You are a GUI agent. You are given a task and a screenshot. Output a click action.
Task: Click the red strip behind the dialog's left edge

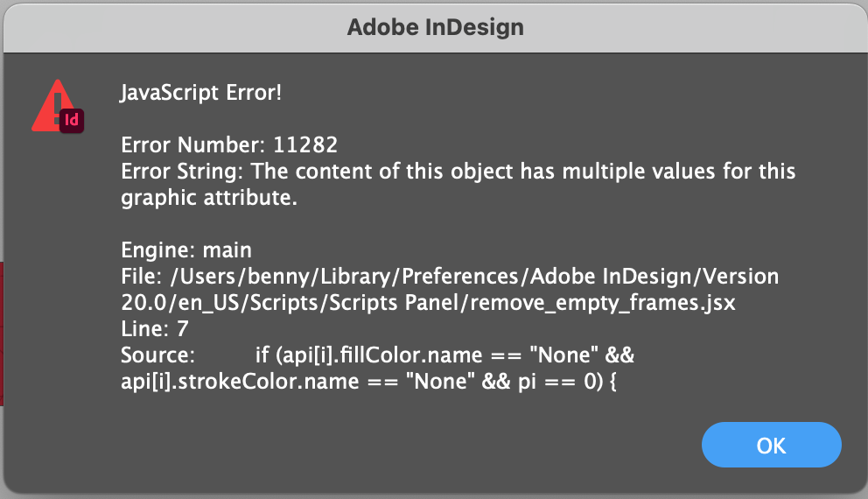3,333
